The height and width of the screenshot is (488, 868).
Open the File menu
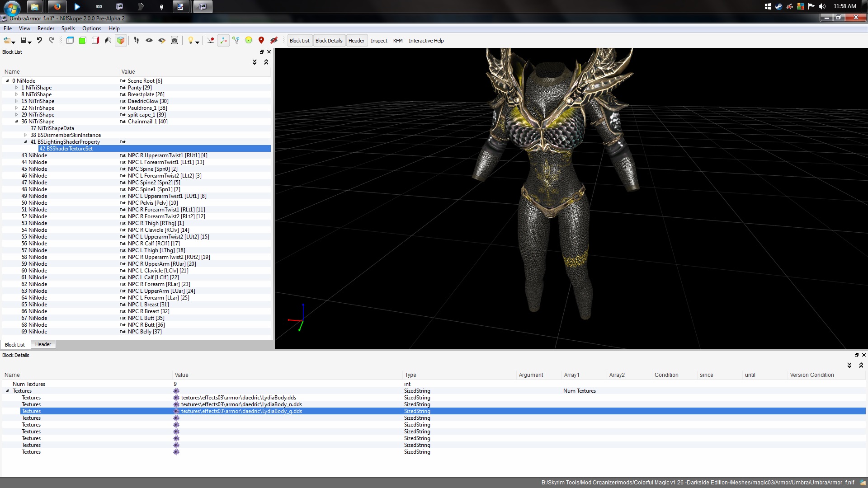pos(8,28)
